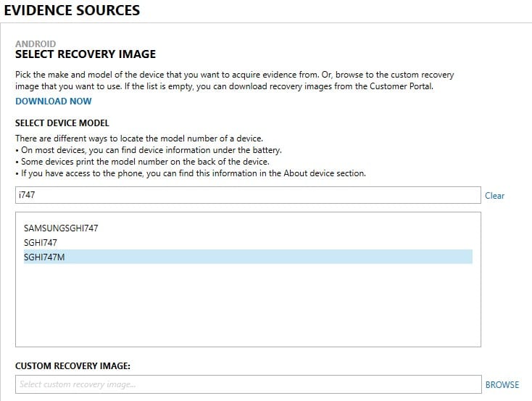
Task: Clear the device model search text
Action: (x=494, y=196)
